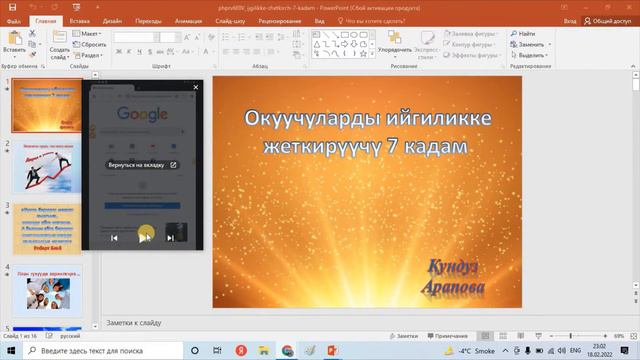Screen dimensions: 640x360
Task: Switch to reading view icon in status bar
Action: pos(521,336)
